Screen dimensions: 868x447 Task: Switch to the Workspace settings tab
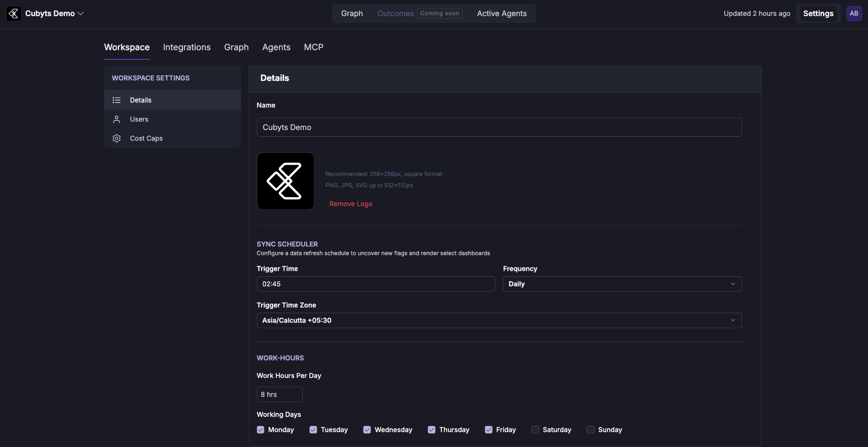[127, 47]
